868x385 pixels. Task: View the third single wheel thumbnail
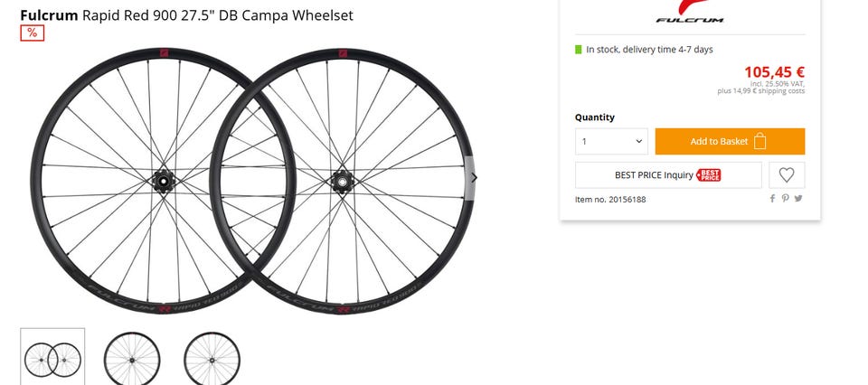pyautogui.click(x=212, y=359)
